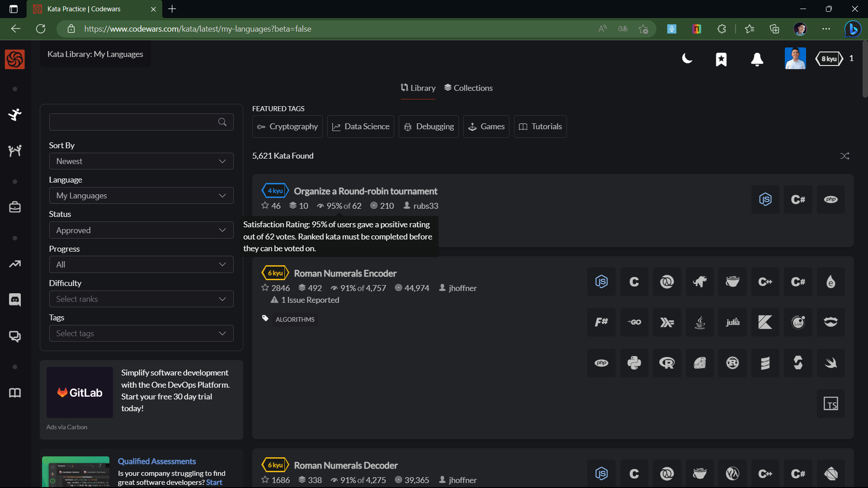
Task: Select the Library tab
Action: 418,88
